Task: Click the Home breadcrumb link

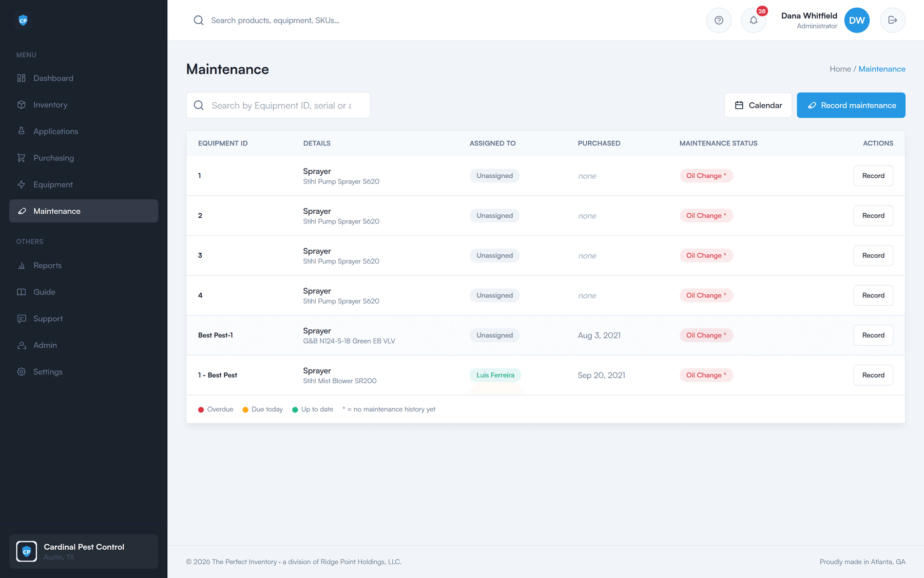Action: pos(840,69)
